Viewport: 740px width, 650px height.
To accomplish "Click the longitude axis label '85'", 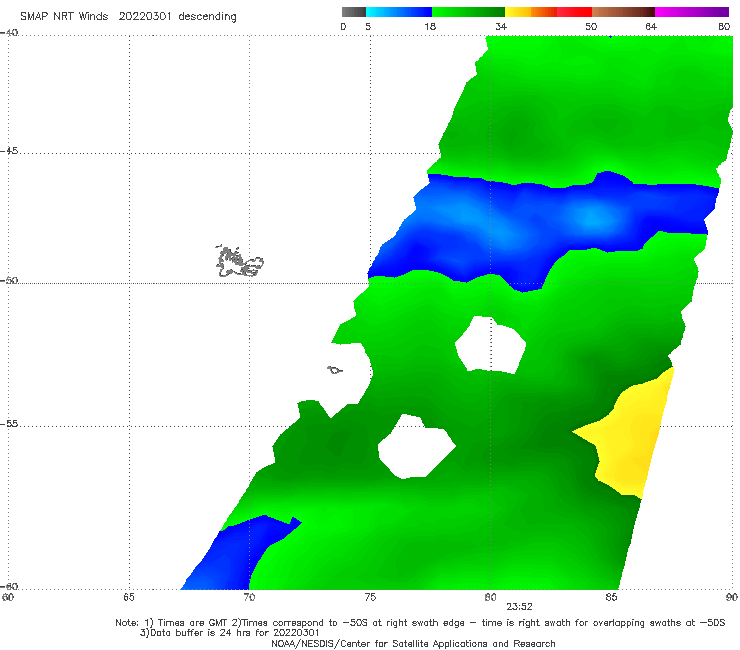I will pos(611,597).
